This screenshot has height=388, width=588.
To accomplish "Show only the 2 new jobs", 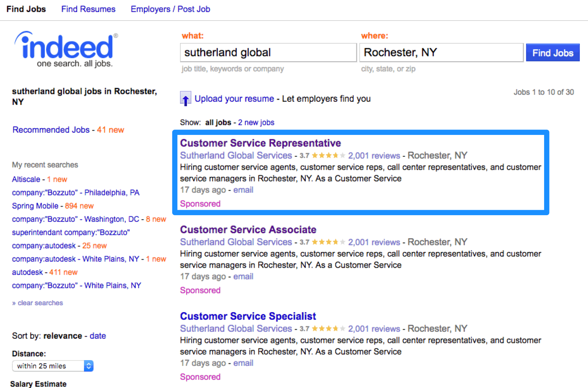I will 256,123.
